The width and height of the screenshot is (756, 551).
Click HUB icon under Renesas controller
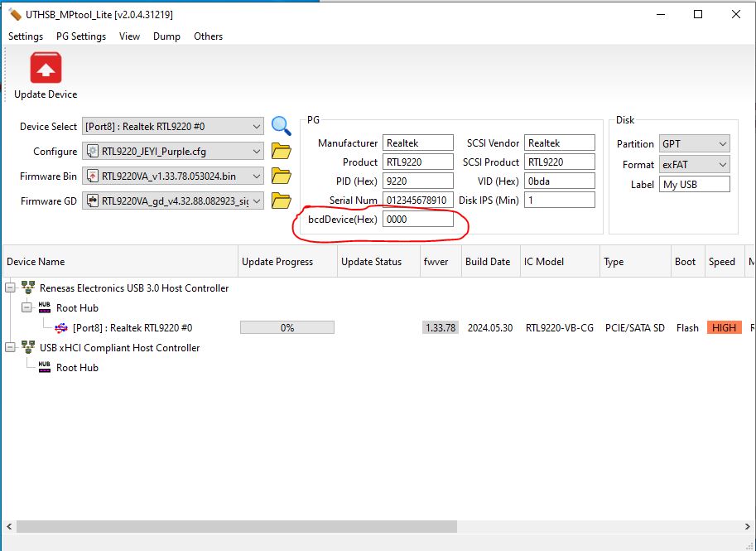coord(45,307)
